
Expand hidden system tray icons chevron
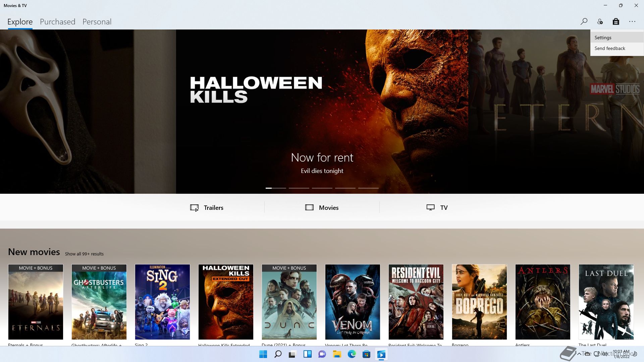coord(579,354)
